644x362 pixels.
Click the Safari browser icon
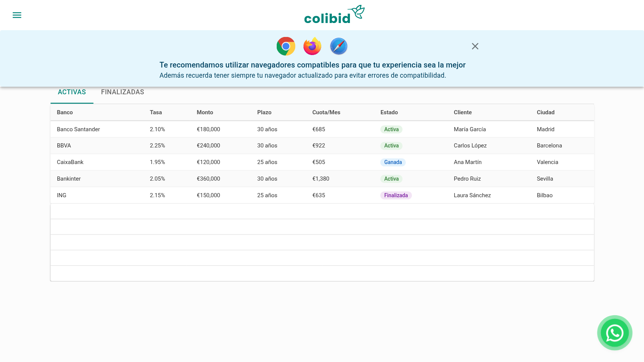tap(339, 46)
